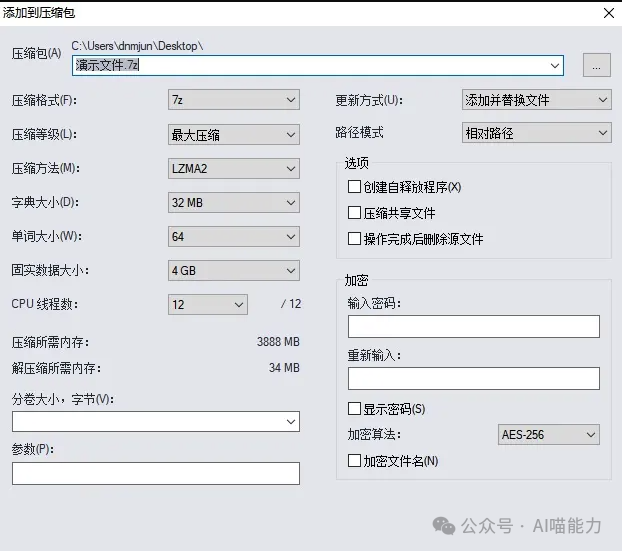622x551 pixels.
Task: Click the 输入密码 text field
Action: pos(473,327)
